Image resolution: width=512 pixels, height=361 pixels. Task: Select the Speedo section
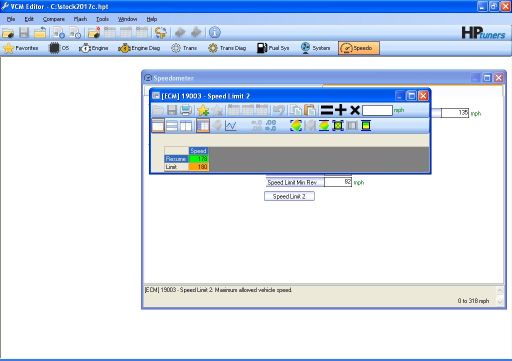coord(359,48)
